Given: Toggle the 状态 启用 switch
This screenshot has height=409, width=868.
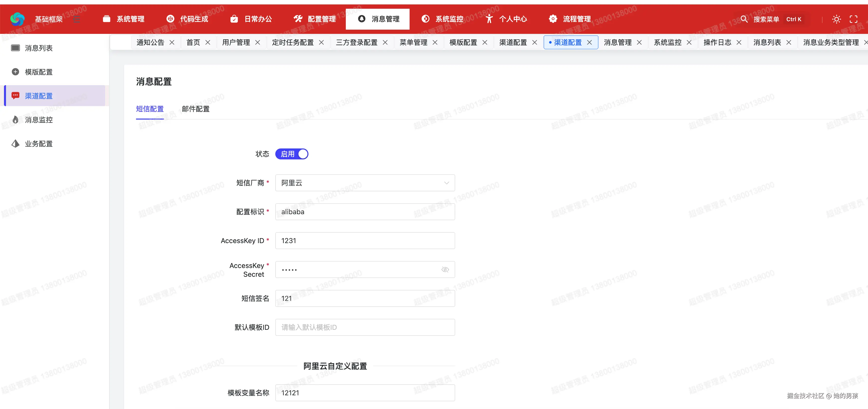Looking at the screenshot, I should [x=291, y=154].
